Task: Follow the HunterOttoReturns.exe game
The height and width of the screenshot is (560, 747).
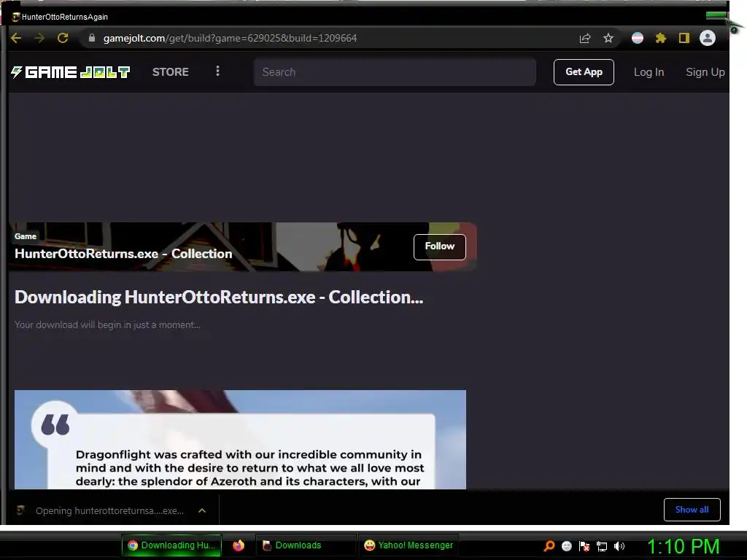Action: (439, 246)
